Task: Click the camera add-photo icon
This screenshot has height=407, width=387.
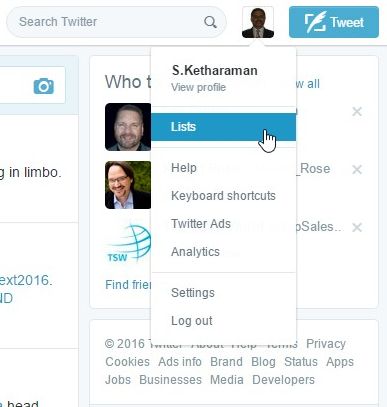Action: 44,86
